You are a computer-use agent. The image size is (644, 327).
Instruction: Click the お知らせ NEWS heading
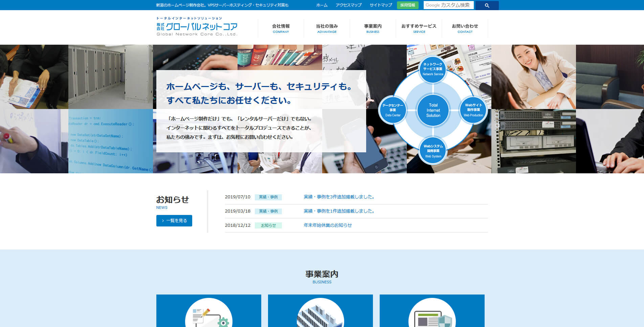[173, 202]
